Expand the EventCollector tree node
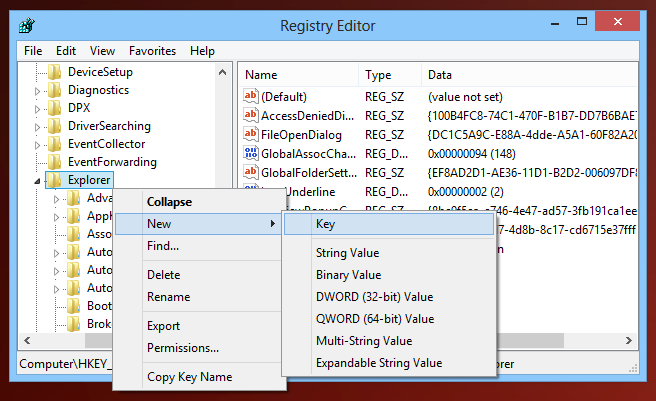 (x=37, y=145)
